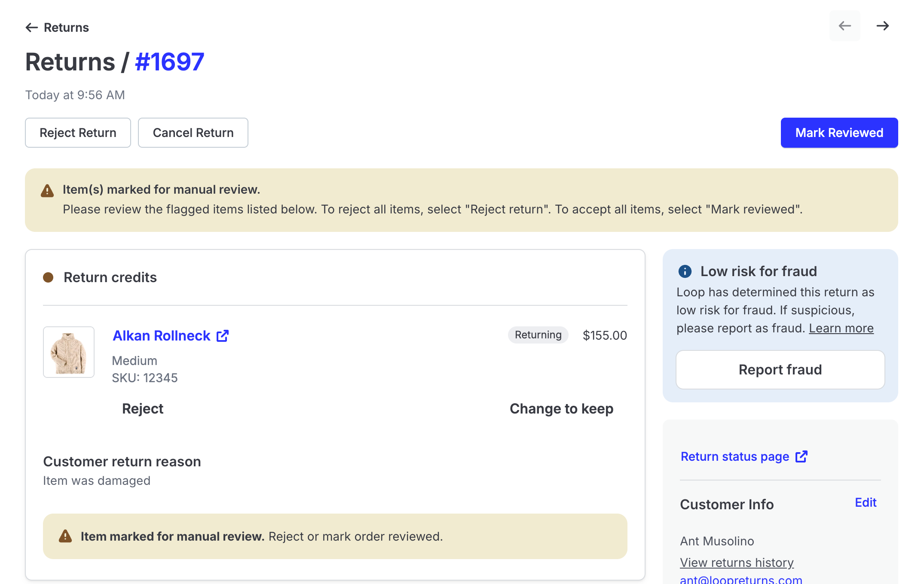
Task: Click the back arrow next to Returns
Action: click(32, 27)
